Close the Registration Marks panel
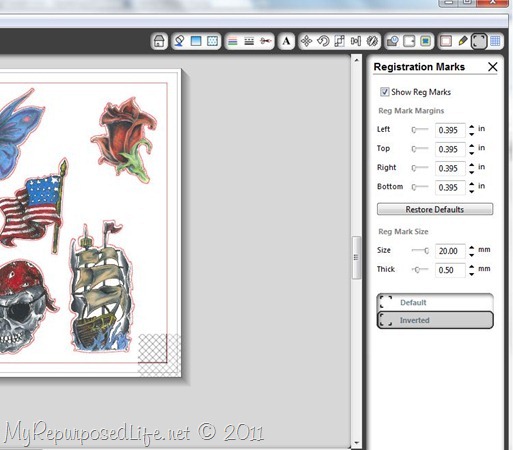Screen dimensions: 513x450 (492, 67)
